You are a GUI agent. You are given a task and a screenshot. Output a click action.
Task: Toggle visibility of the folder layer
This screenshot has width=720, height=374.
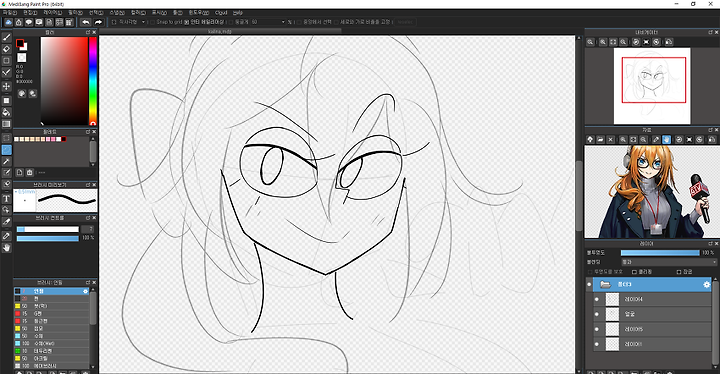pos(590,285)
